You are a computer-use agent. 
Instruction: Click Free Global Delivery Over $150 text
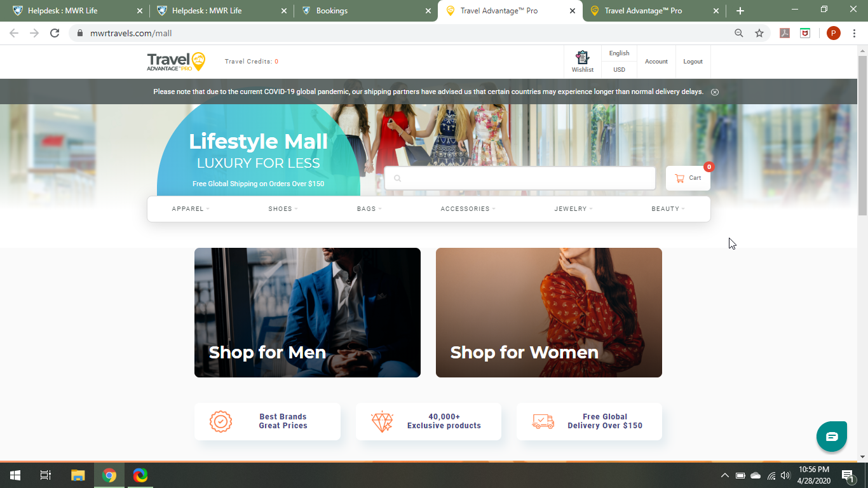pyautogui.click(x=605, y=421)
